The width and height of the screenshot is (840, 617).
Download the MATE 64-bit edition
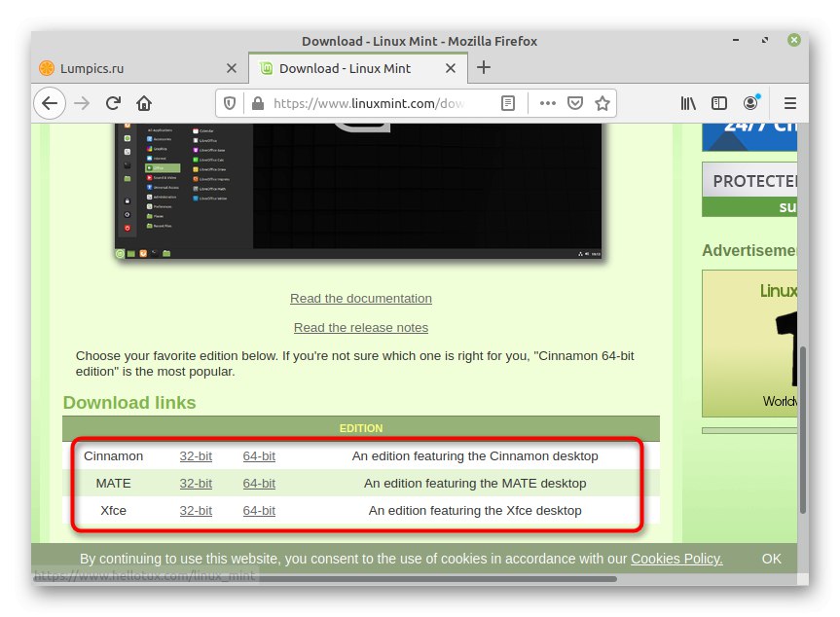[x=259, y=483]
